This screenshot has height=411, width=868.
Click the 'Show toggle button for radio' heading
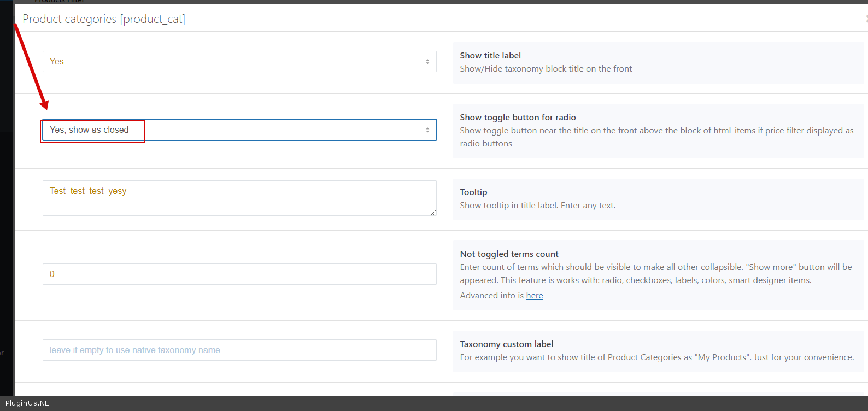(518, 118)
